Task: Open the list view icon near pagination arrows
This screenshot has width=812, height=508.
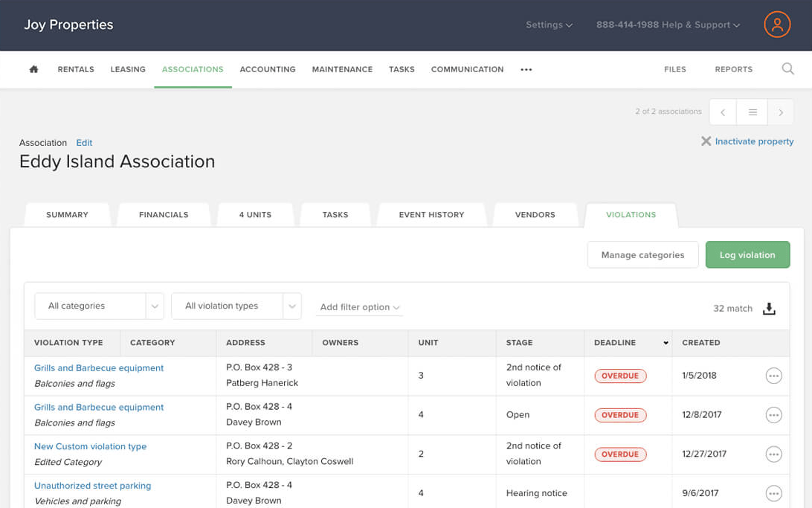Action: coord(752,112)
